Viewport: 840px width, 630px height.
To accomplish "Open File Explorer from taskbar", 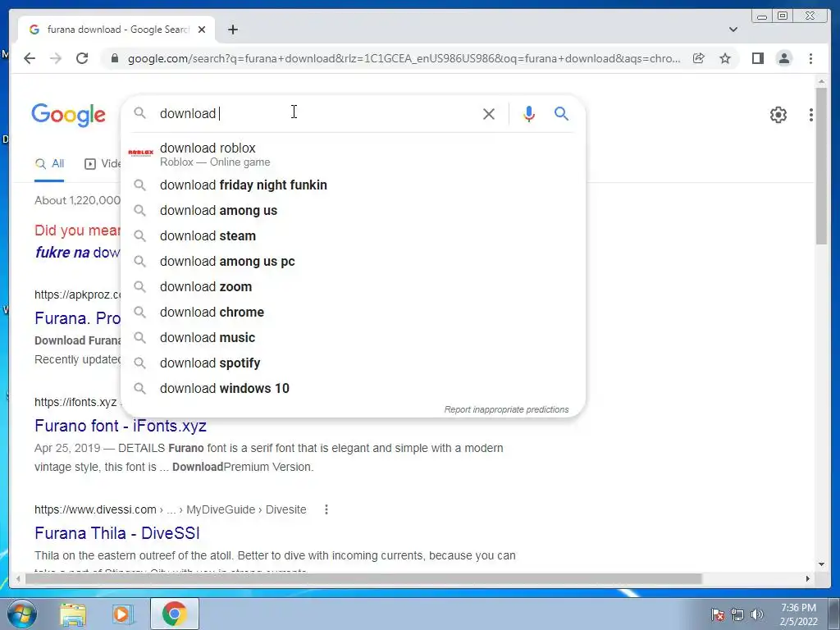I will click(73, 614).
